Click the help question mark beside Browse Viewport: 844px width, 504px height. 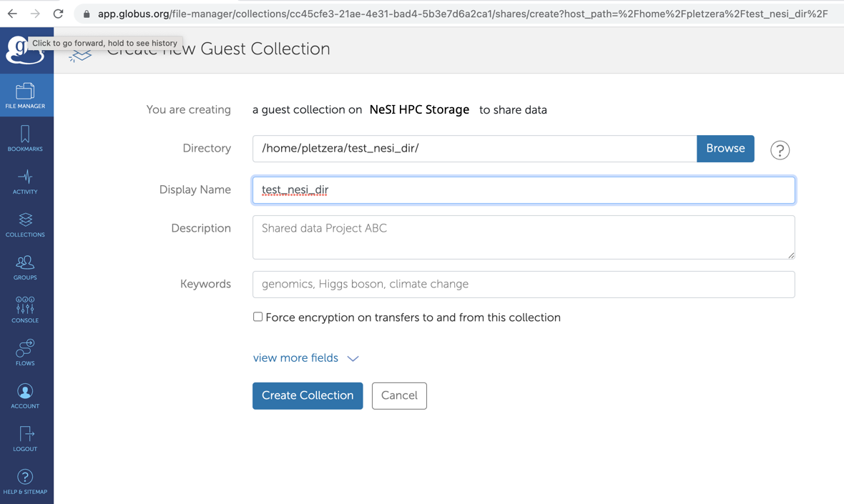780,150
